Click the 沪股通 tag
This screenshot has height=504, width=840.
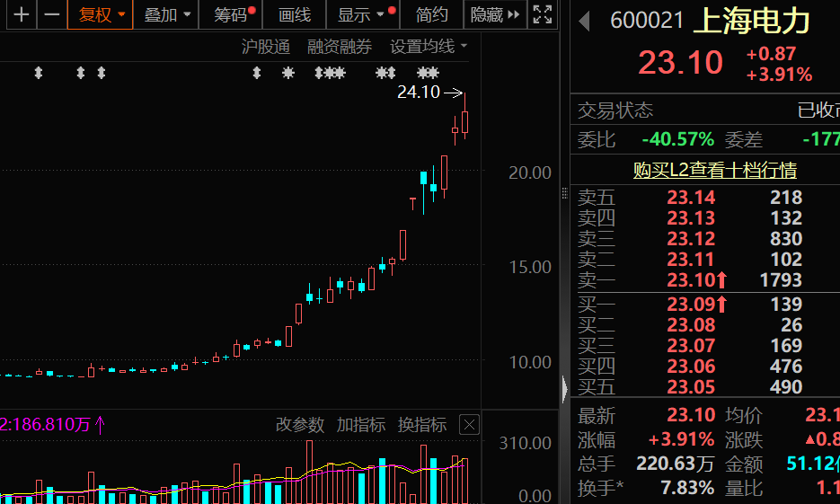266,47
